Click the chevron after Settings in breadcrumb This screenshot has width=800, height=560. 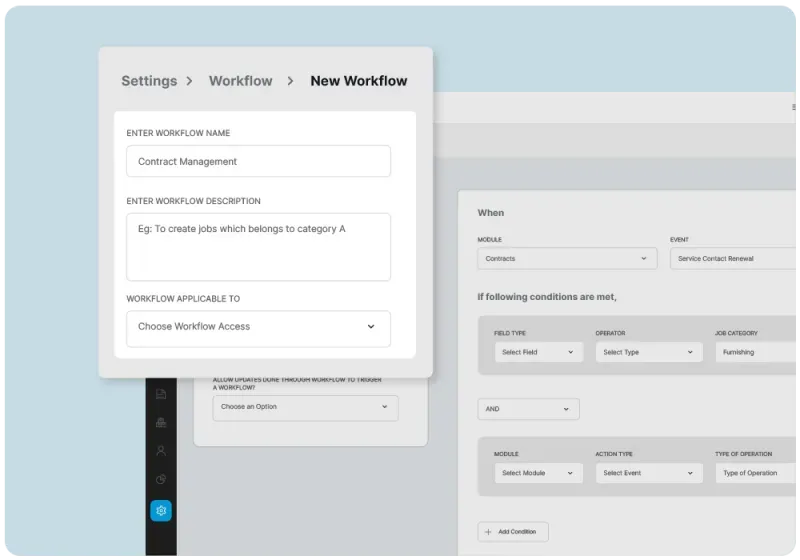coord(189,81)
